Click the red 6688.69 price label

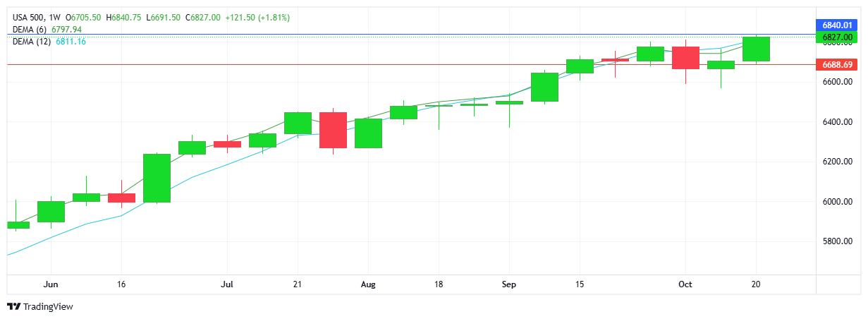pyautogui.click(x=837, y=65)
